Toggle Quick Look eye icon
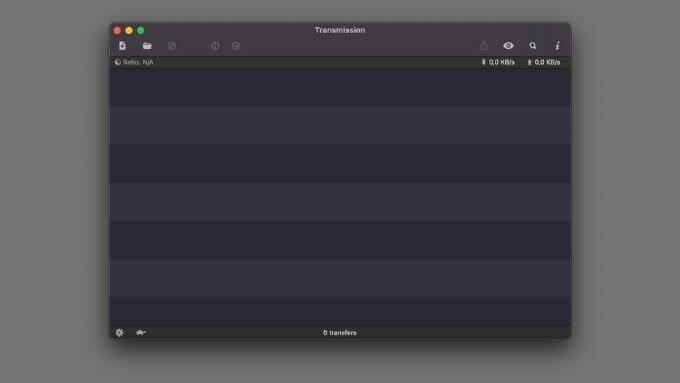 click(508, 46)
